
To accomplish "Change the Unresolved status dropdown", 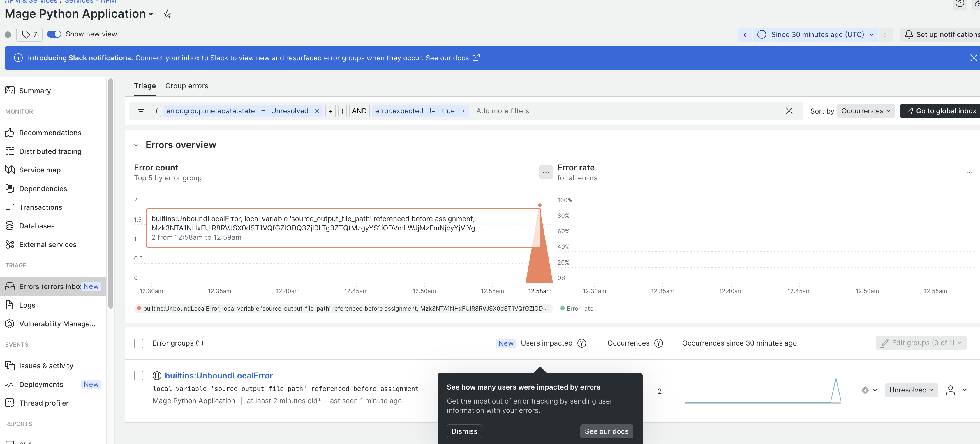I will click(x=911, y=390).
